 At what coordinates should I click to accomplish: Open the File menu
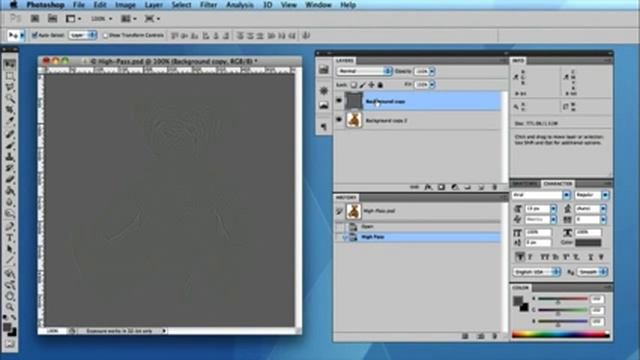tap(78, 5)
